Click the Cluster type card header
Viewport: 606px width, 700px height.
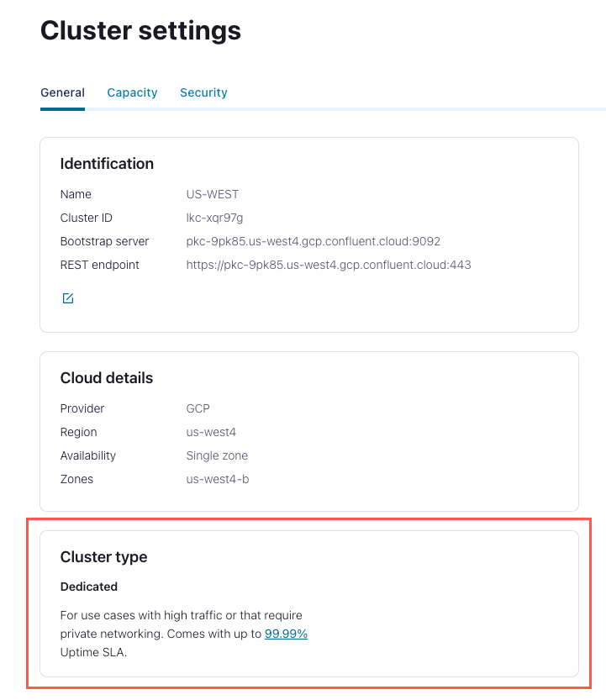pyautogui.click(x=103, y=557)
